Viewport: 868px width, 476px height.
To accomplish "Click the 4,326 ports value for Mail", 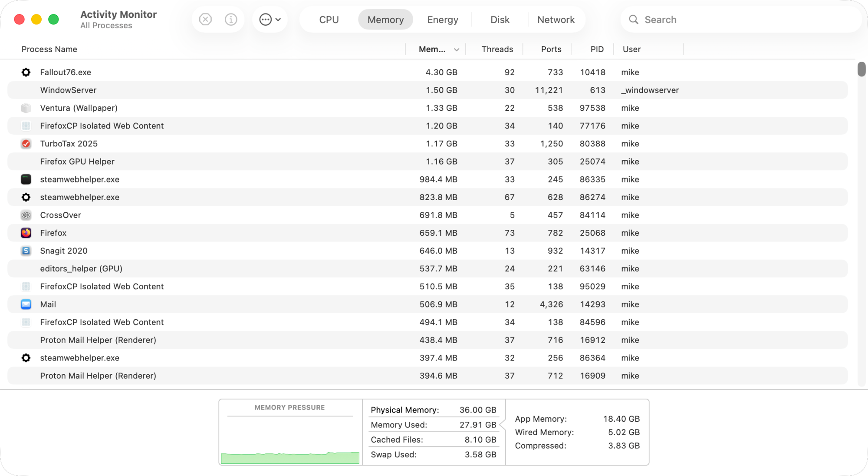I will tap(552, 304).
